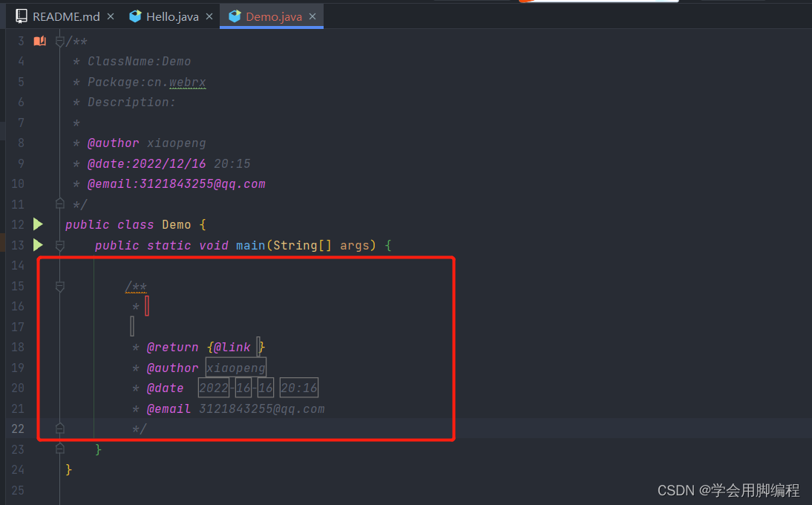Collapse the main method fold on line 13
The width and height of the screenshot is (812, 505).
pyautogui.click(x=59, y=246)
